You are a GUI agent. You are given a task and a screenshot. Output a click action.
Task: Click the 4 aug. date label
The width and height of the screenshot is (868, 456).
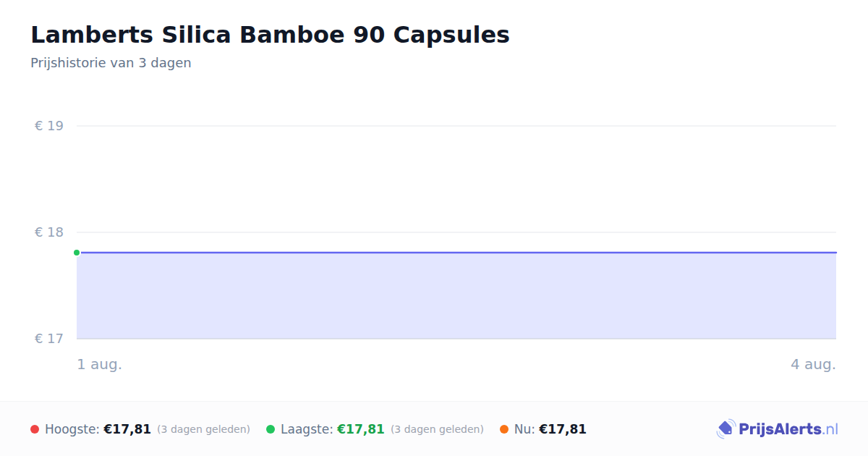coord(813,365)
